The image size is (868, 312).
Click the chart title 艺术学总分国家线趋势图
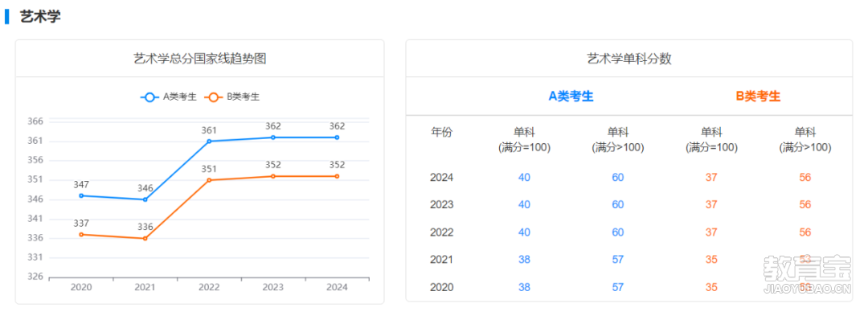click(200, 59)
